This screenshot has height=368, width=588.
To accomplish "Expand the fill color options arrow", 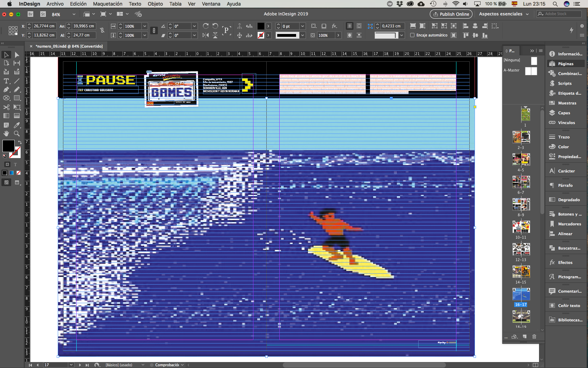I will [x=268, y=26].
